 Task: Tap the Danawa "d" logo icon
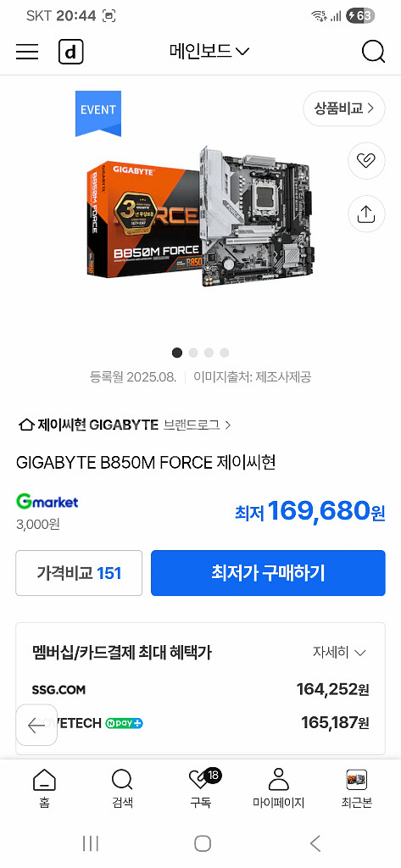tap(71, 52)
